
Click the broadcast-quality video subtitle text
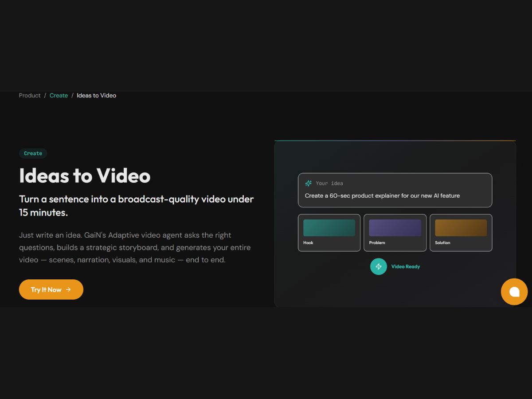137,206
